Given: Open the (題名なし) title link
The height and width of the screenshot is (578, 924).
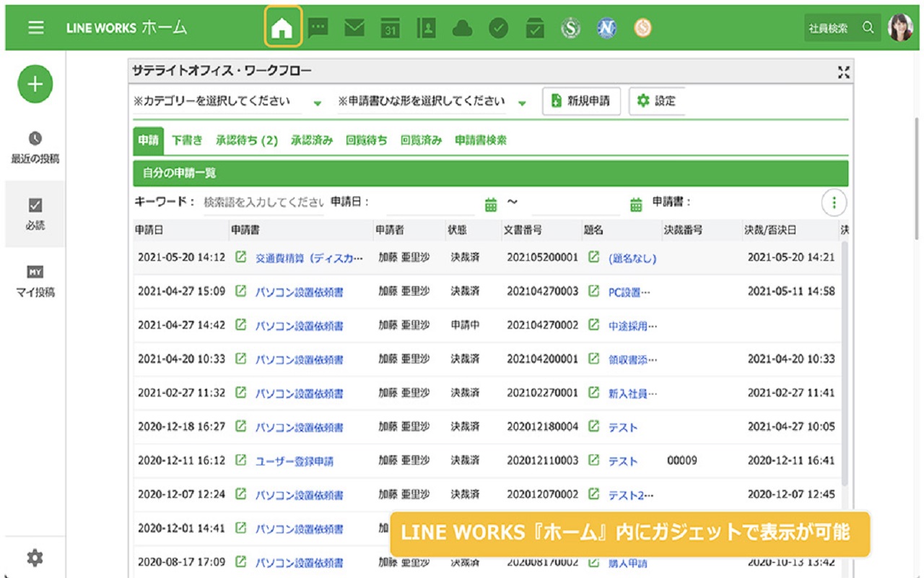Looking at the screenshot, I should pyautogui.click(x=632, y=258).
